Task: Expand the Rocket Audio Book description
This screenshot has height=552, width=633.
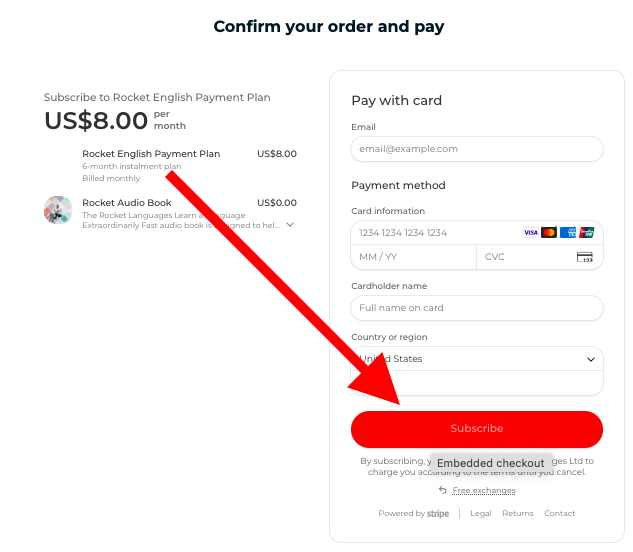Action: pos(290,225)
